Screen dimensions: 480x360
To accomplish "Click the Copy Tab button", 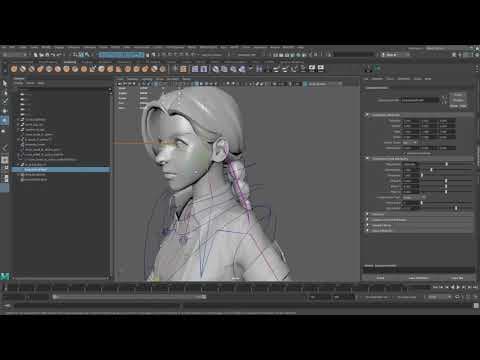I will click(457, 278).
